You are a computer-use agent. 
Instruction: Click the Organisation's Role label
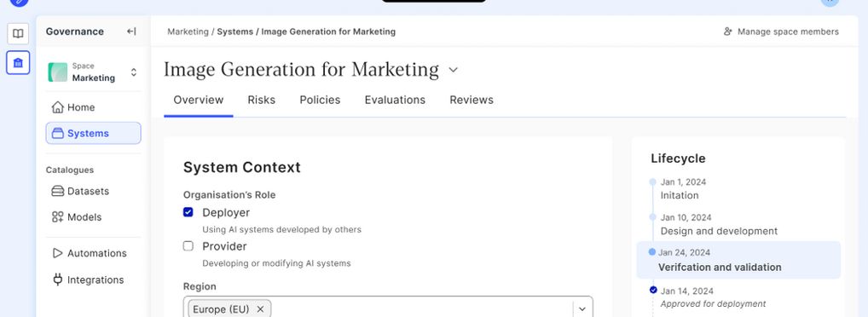pyautogui.click(x=229, y=195)
